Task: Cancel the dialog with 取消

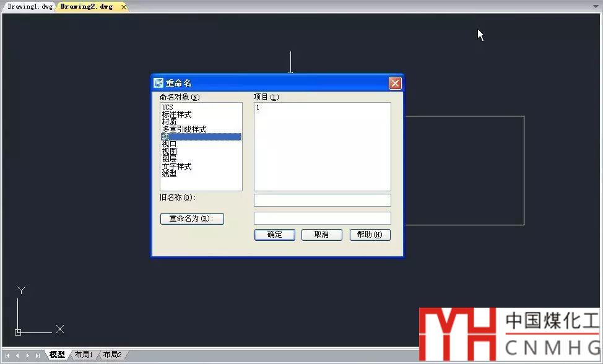Action: click(321, 235)
